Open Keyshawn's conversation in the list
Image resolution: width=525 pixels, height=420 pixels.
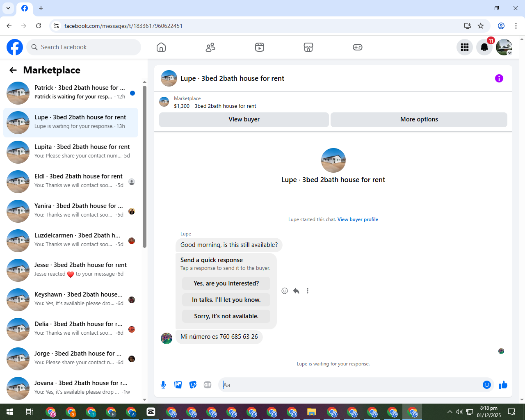tap(71, 300)
